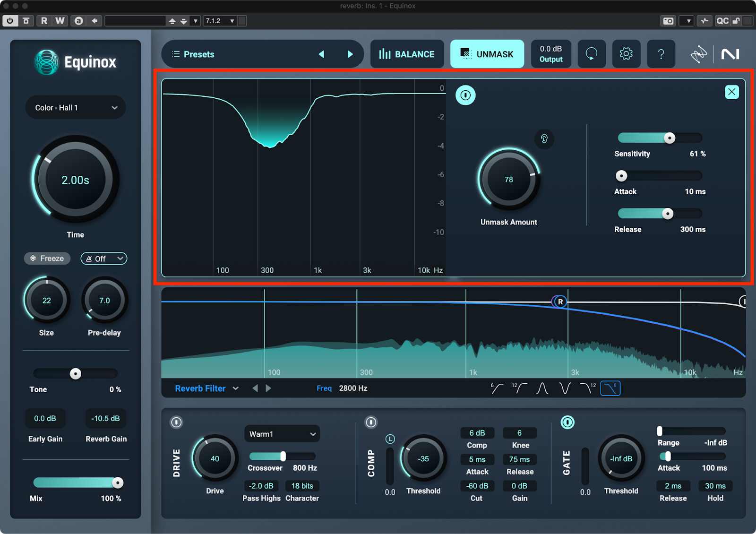Disable the Gate module power button

(567, 422)
